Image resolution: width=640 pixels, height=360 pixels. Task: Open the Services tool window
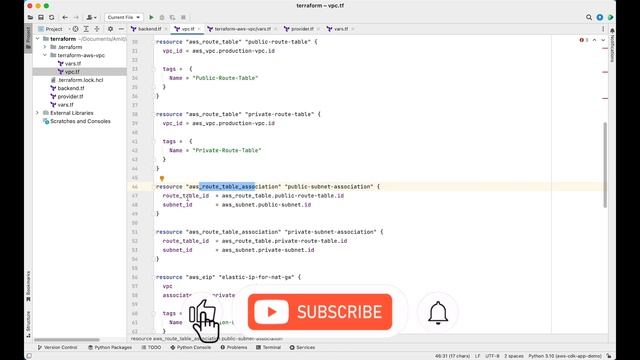[x=302, y=347]
